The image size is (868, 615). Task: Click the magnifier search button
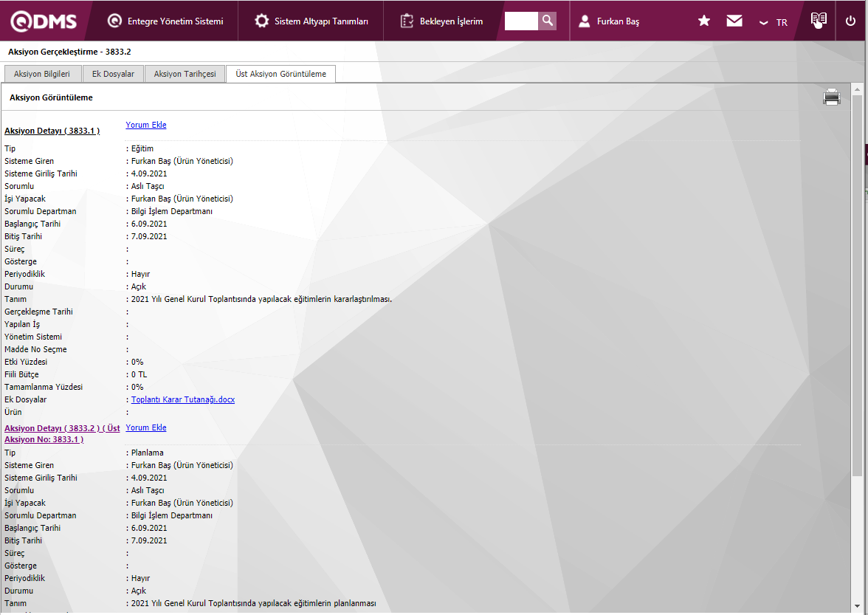[547, 21]
